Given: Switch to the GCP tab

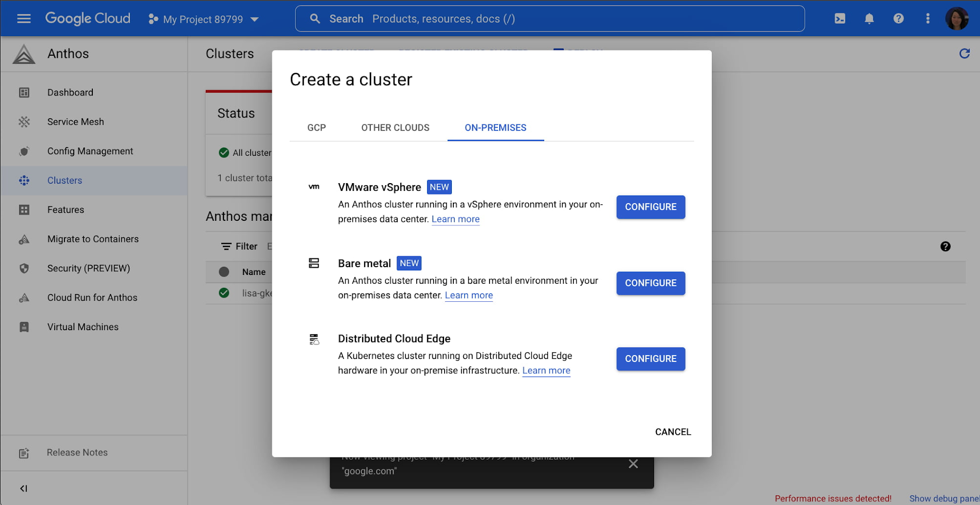Looking at the screenshot, I should [317, 128].
